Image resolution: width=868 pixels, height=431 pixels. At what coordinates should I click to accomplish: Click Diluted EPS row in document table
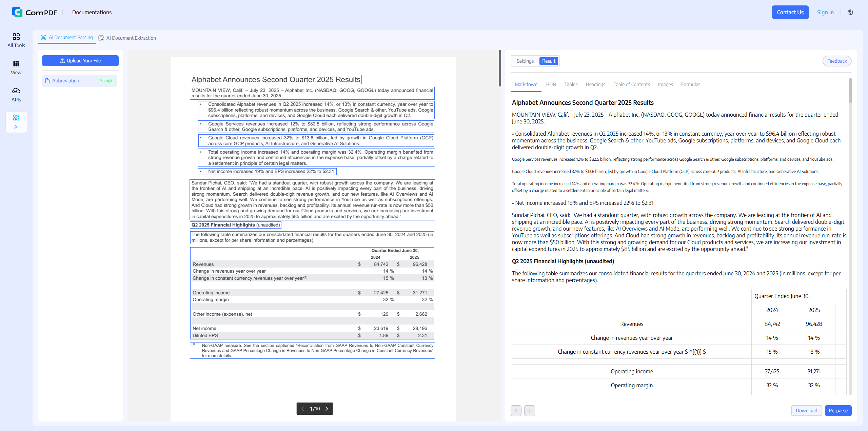coord(312,335)
